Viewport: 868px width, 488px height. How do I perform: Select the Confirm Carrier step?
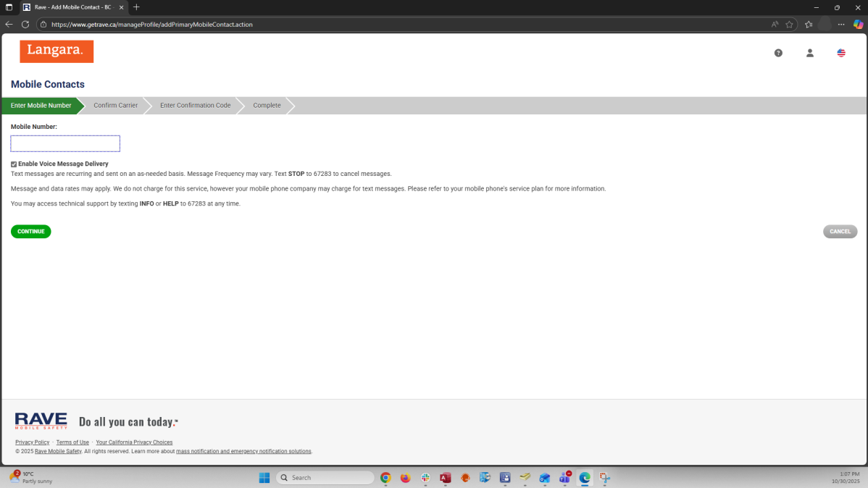(x=115, y=106)
